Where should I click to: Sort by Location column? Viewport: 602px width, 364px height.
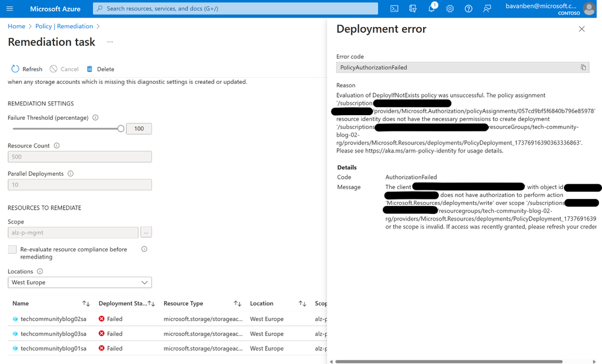[303, 304]
